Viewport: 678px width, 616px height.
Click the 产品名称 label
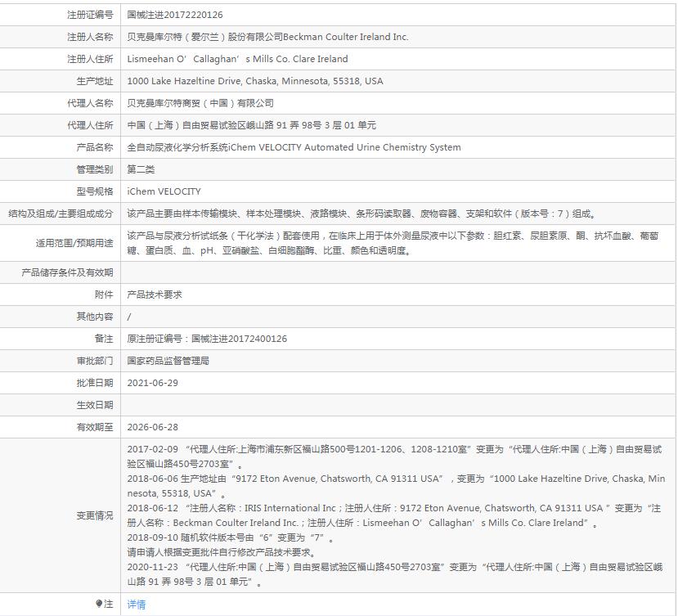tap(95, 147)
